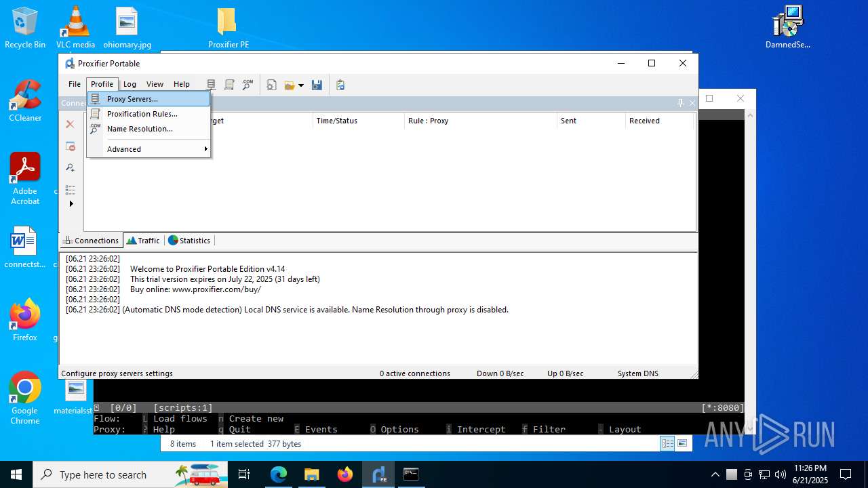868x488 pixels.
Task: Click the magnifier icon in side toolbar
Action: (x=70, y=167)
